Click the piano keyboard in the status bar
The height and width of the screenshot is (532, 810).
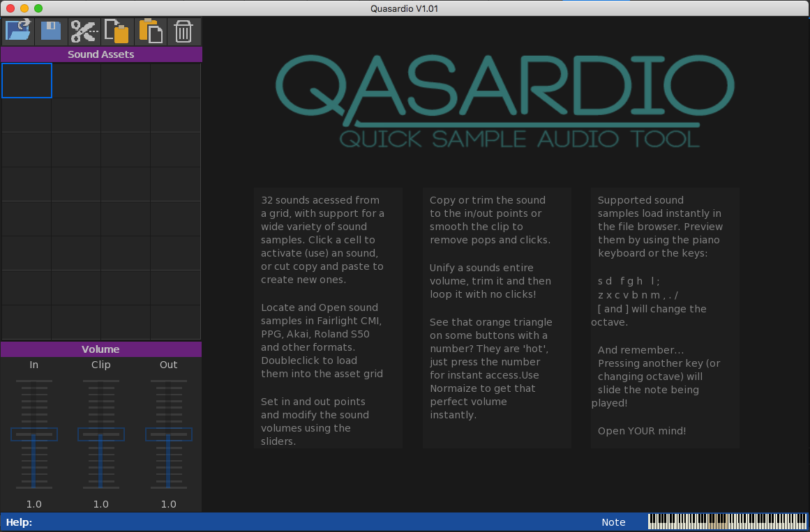coord(727,522)
